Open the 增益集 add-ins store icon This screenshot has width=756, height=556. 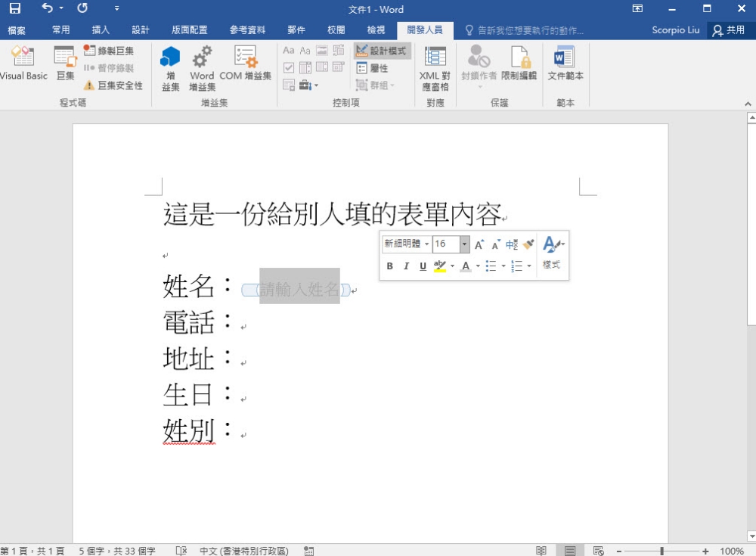click(x=170, y=68)
